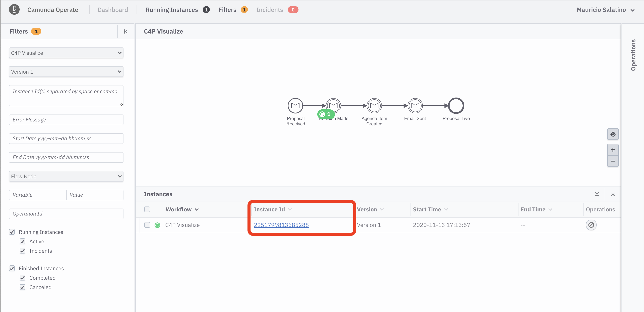Open the Flow Node dropdown
644x312 pixels.
click(x=66, y=176)
